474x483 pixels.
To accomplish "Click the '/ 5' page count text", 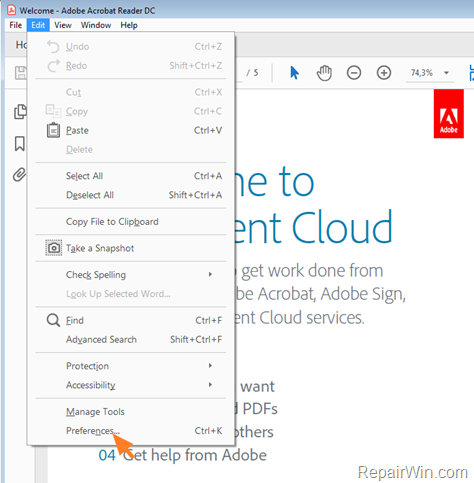I will pyautogui.click(x=252, y=73).
